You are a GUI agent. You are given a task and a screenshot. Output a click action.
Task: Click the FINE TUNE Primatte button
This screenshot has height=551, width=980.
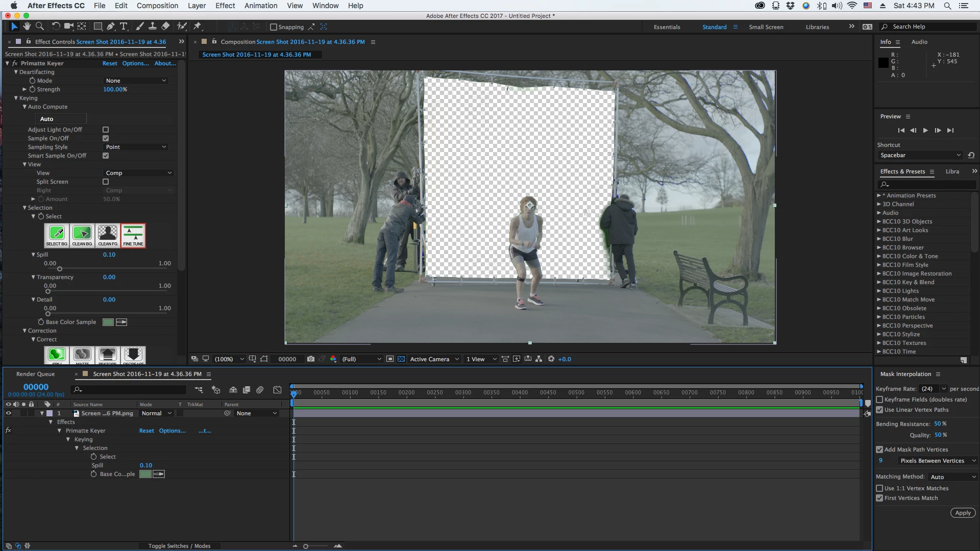point(133,235)
